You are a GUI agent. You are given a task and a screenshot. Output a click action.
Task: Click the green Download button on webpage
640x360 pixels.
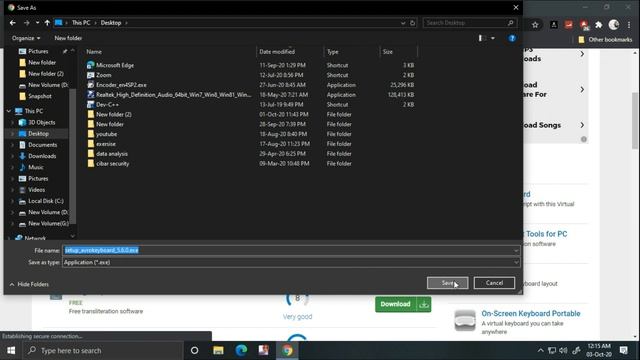click(x=403, y=304)
